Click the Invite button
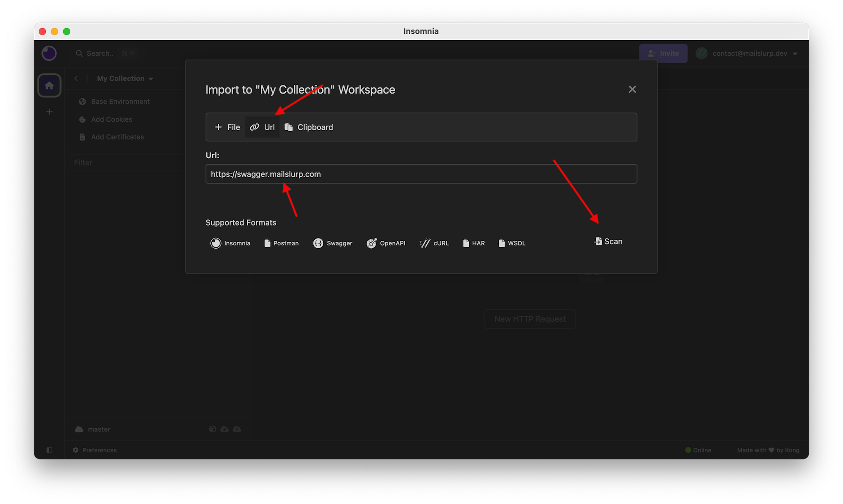 click(x=663, y=53)
